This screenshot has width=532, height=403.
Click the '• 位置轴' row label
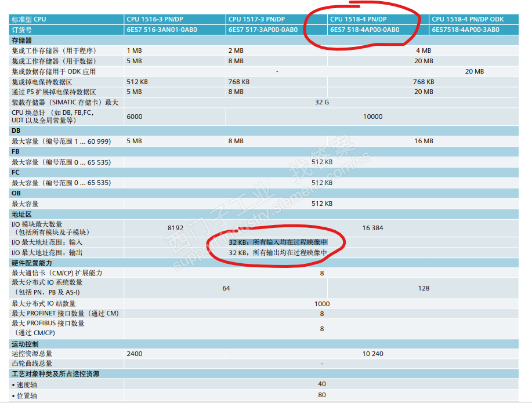pyautogui.click(x=24, y=396)
